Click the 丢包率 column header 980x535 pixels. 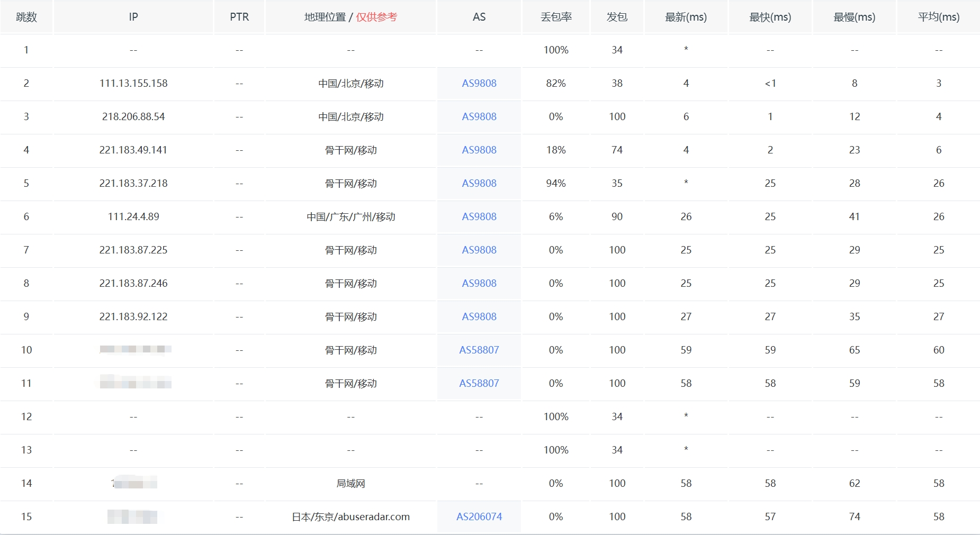(x=556, y=17)
